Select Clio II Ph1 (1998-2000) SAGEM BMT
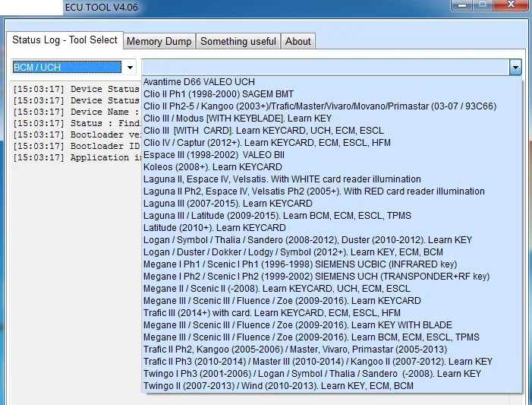The image size is (532, 405). [219, 93]
